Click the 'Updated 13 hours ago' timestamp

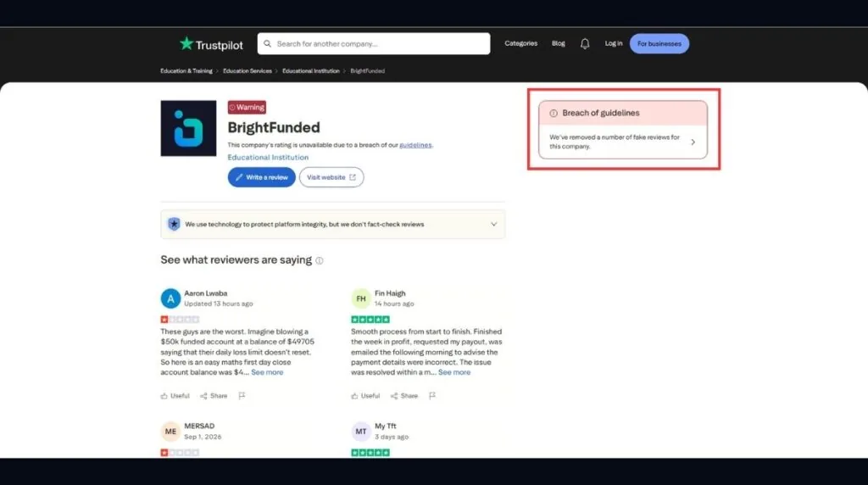[x=219, y=304]
